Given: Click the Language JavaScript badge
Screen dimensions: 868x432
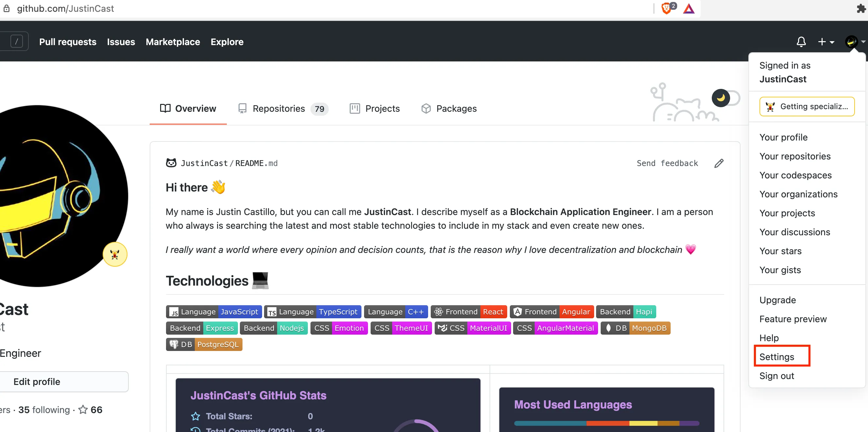Looking at the screenshot, I should pyautogui.click(x=214, y=312).
